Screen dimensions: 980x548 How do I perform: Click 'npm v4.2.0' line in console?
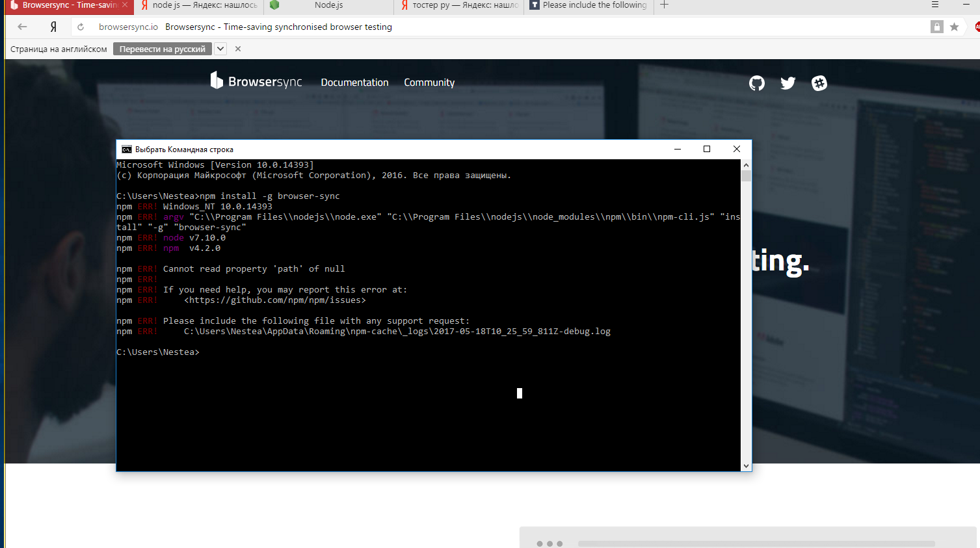(x=192, y=248)
